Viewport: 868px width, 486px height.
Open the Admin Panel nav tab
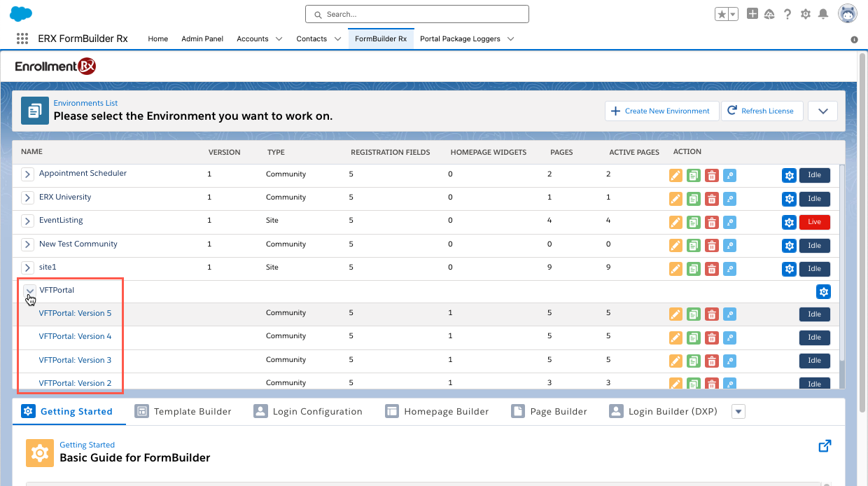point(202,39)
